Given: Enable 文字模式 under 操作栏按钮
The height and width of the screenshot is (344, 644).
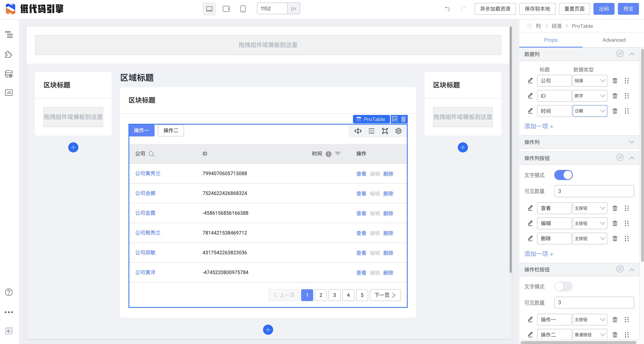Looking at the screenshot, I should tap(563, 287).
